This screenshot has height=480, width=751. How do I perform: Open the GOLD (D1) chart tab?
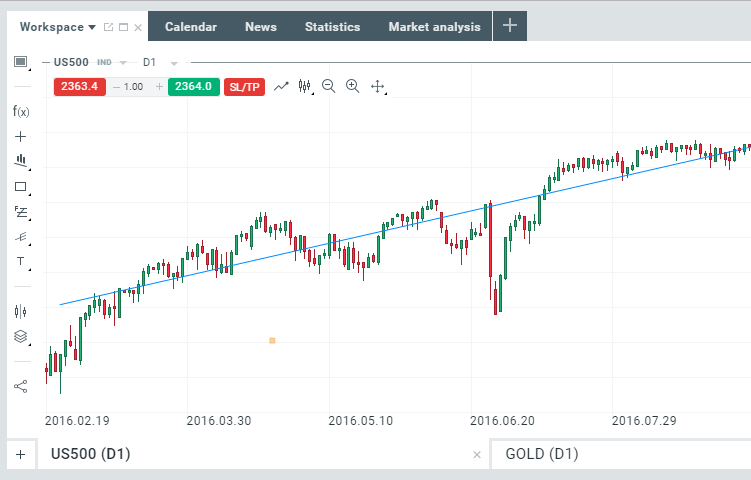point(542,454)
